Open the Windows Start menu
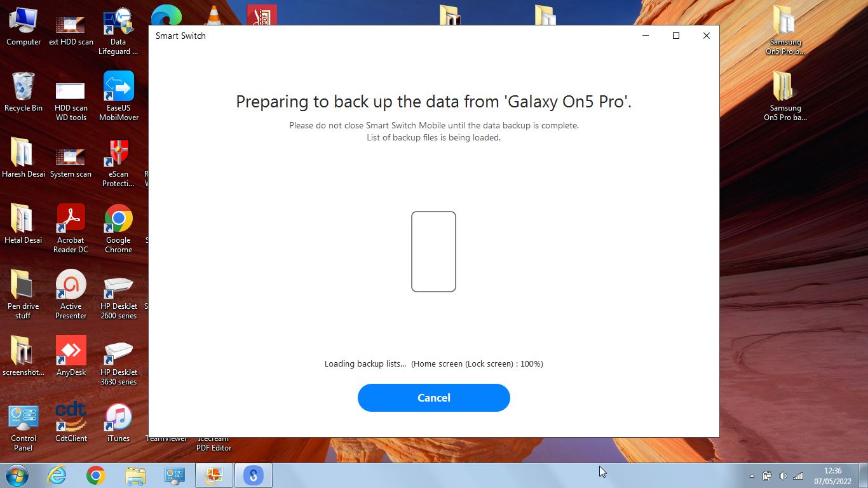Image resolution: width=868 pixels, height=488 pixels. coord(17,475)
